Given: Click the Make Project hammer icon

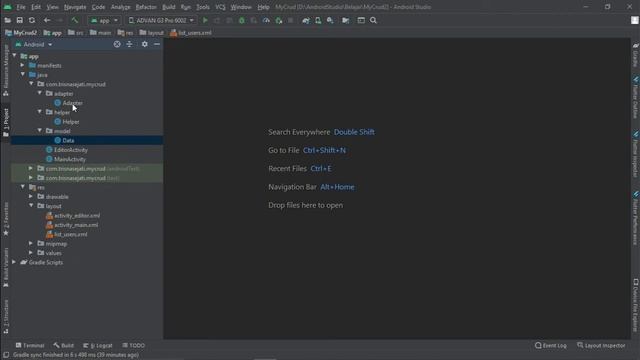Looking at the screenshot, I should pyautogui.click(x=75, y=20).
